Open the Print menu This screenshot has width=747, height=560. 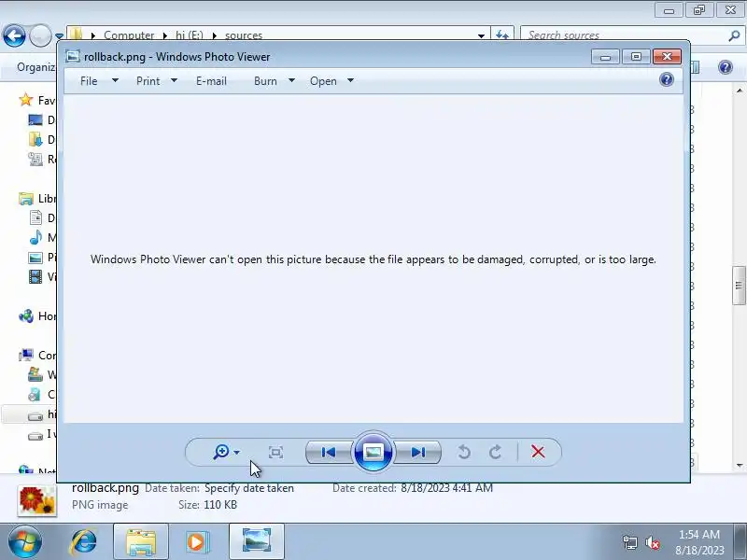tap(148, 81)
